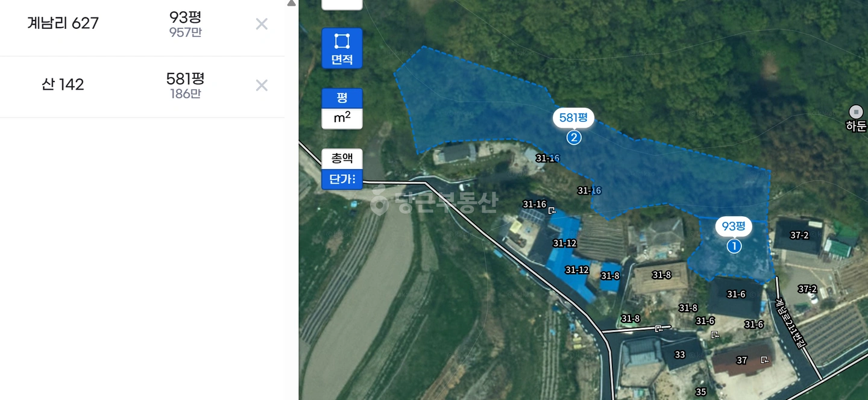Image resolution: width=868 pixels, height=400 pixels.
Task: Select the 하둔 bus stop icon
Action: pos(856,112)
